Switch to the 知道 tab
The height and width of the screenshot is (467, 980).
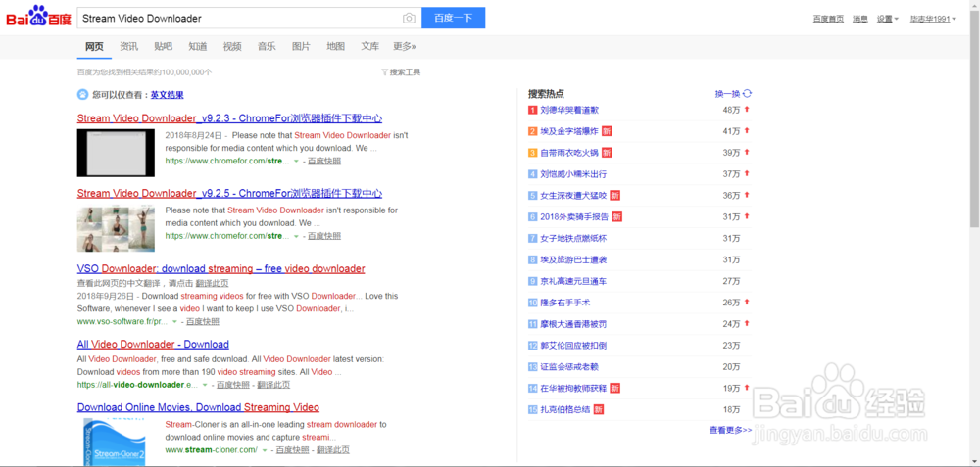coord(198,46)
